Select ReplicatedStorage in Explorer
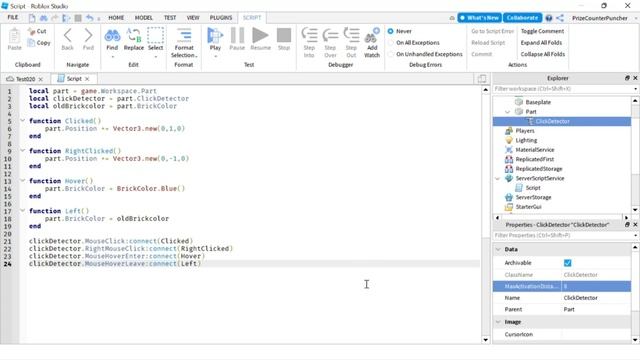 (539, 169)
